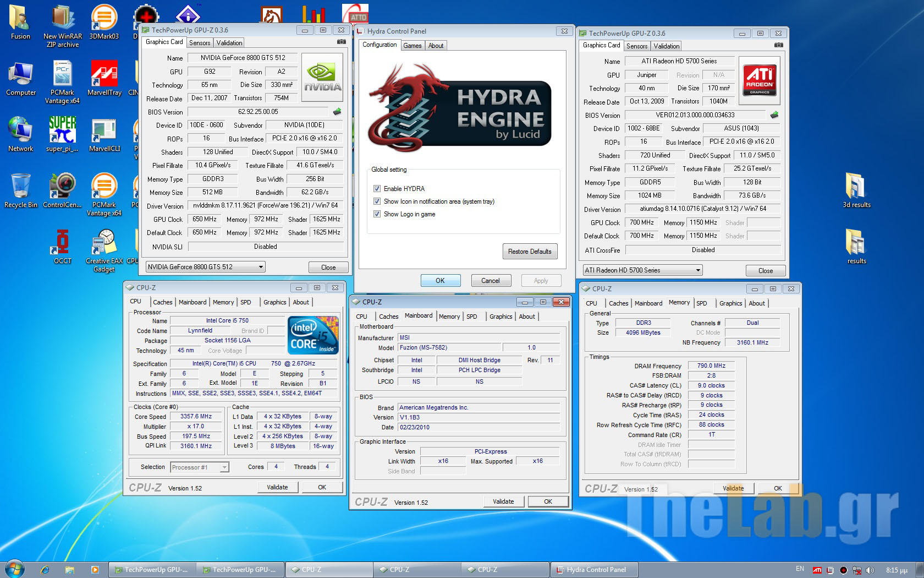
Task: Open Processor #1 selection dropdown
Action: 199,467
